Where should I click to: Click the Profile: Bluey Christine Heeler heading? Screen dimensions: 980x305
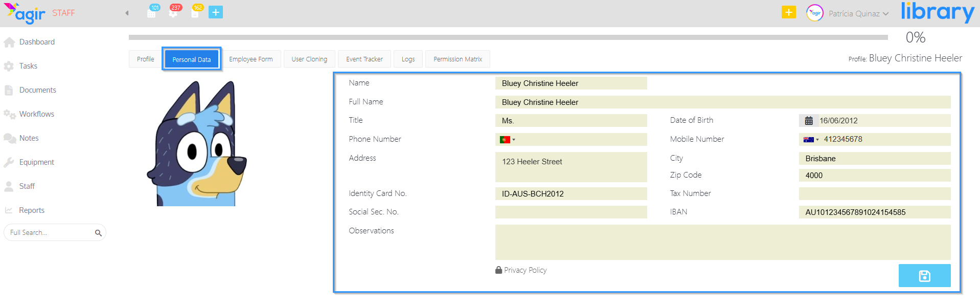pos(905,58)
